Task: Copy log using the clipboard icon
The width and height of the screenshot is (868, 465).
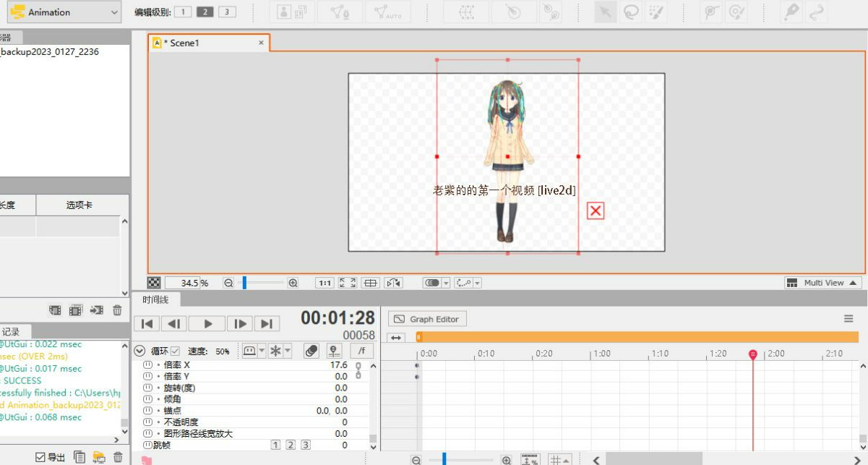Action: click(x=80, y=457)
